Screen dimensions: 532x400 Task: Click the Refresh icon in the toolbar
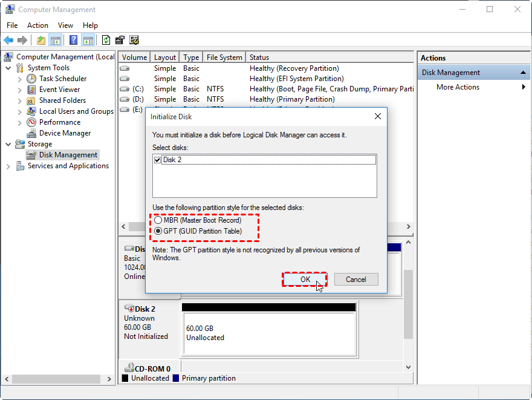(x=105, y=40)
